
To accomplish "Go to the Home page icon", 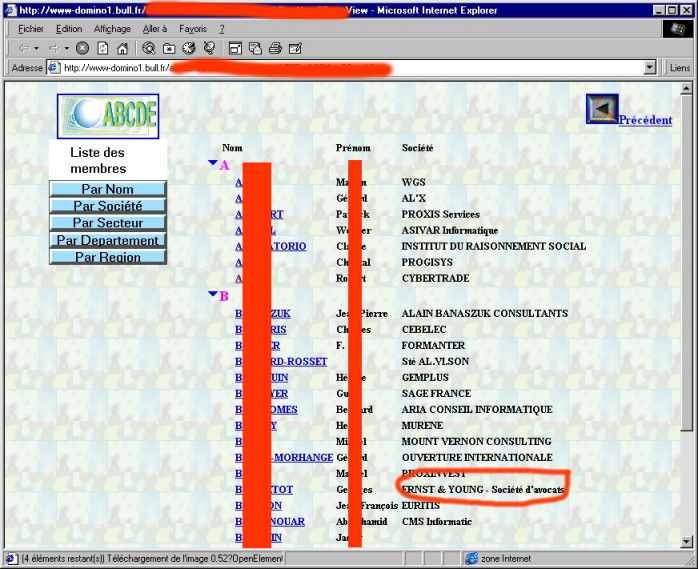I will (122, 48).
